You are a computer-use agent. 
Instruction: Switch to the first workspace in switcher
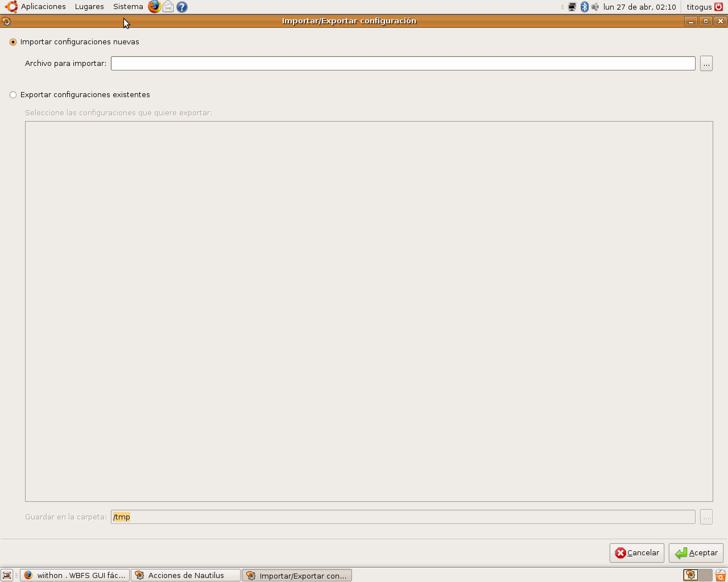690,575
